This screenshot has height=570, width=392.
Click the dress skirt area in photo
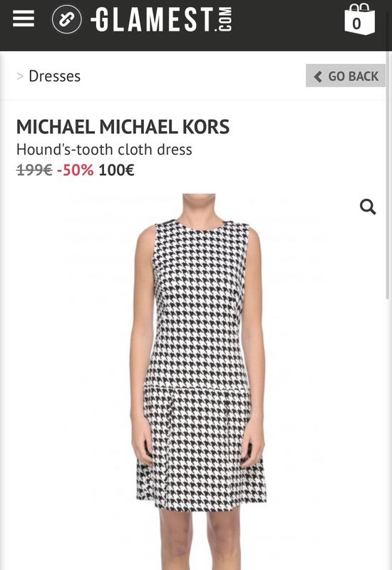pyautogui.click(x=201, y=449)
